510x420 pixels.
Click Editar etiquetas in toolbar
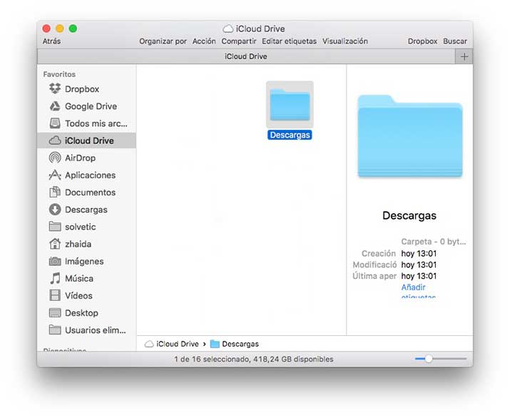(x=289, y=41)
